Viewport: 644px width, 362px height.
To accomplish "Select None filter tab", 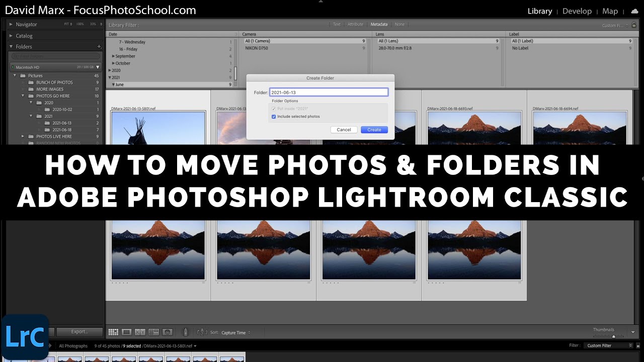I will [399, 24].
